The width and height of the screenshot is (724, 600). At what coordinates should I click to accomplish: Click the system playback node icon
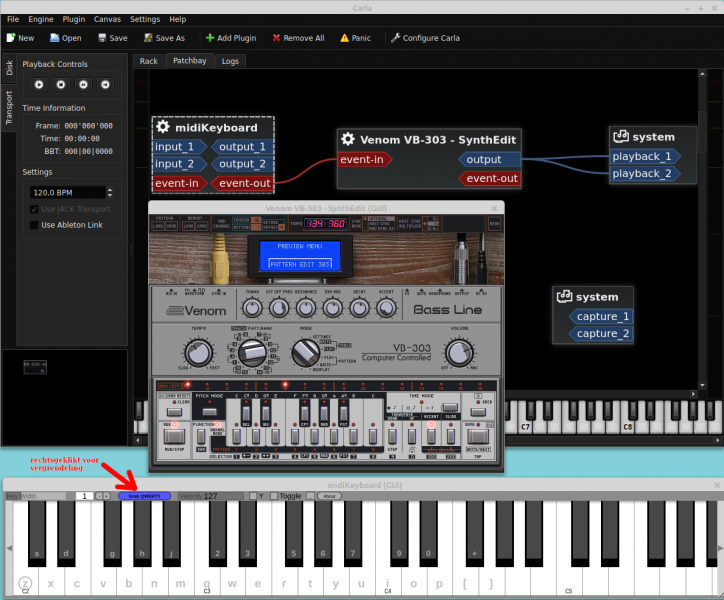click(621, 136)
